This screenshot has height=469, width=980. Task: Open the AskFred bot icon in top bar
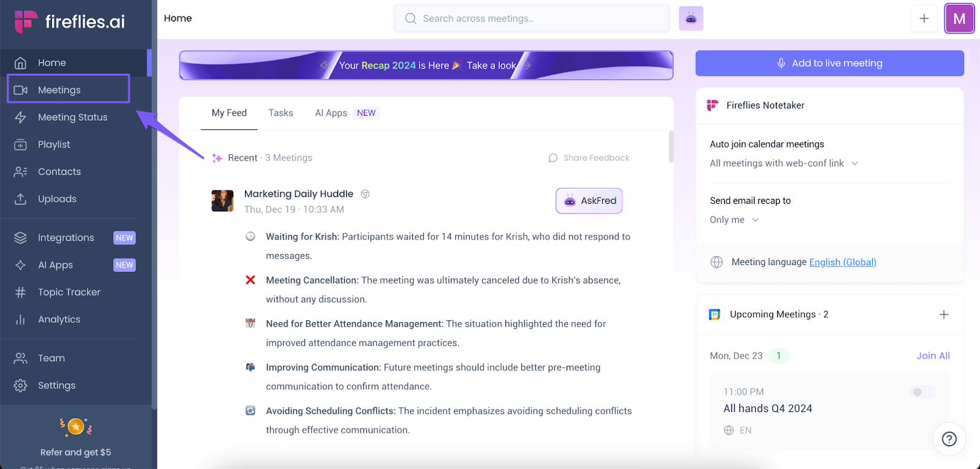tap(691, 18)
